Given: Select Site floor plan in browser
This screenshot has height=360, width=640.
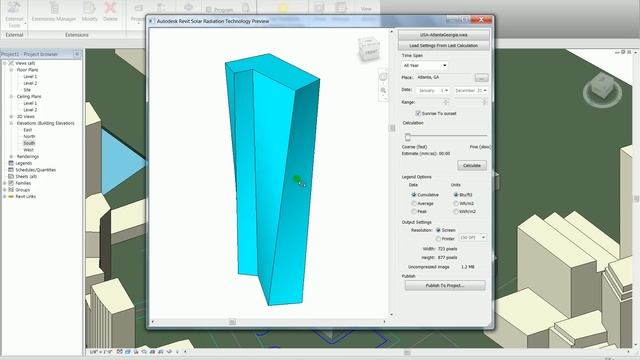Looking at the screenshot, I should pyautogui.click(x=27, y=90).
